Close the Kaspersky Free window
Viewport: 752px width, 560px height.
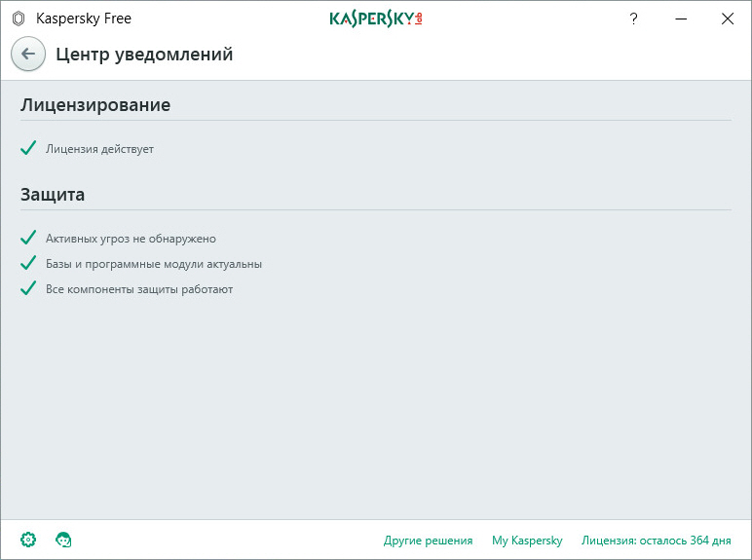[x=728, y=19]
